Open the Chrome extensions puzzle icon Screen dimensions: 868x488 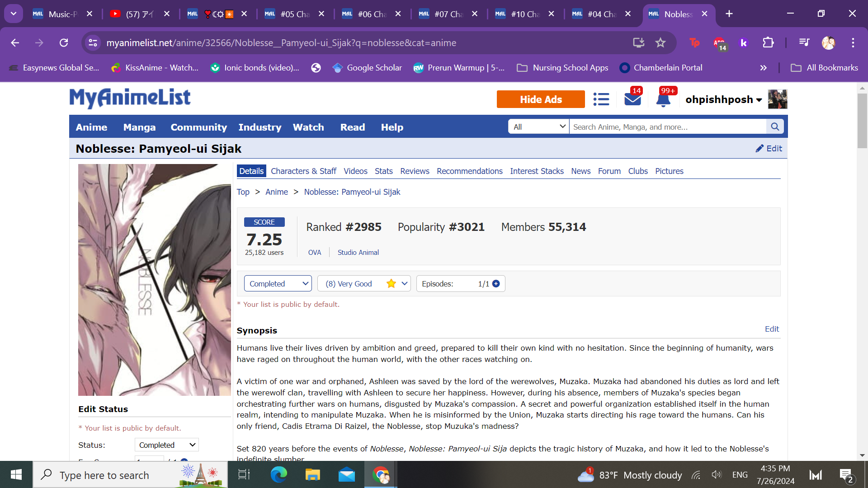[x=768, y=43]
